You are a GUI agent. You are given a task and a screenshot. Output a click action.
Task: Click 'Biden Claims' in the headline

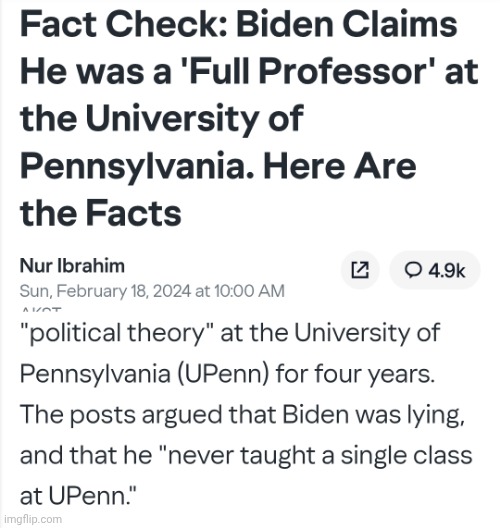[x=346, y=24]
